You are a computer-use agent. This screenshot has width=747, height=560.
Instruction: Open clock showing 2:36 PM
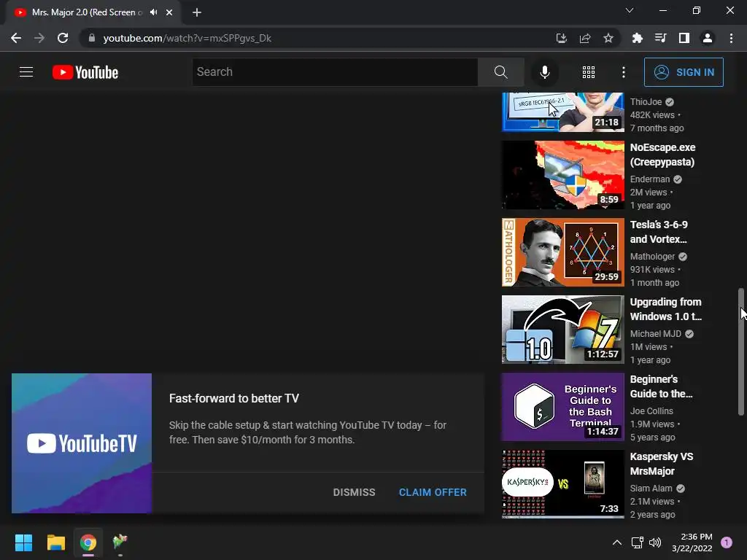click(692, 542)
